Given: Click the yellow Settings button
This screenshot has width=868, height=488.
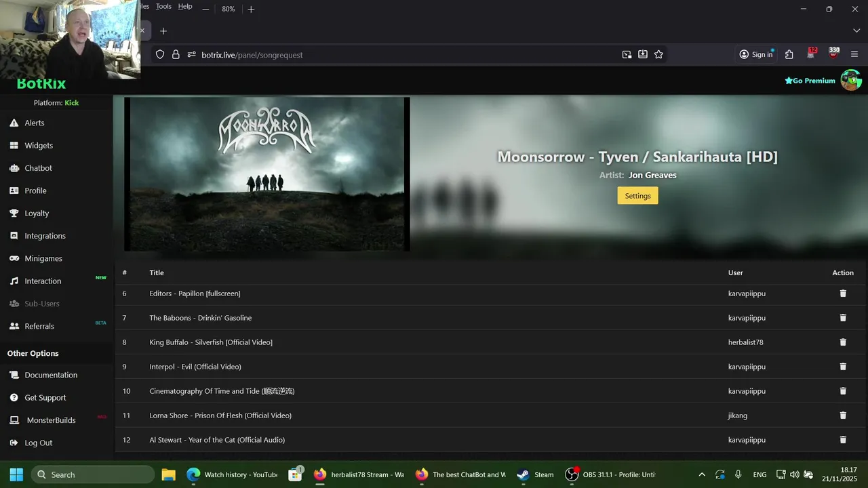Looking at the screenshot, I should point(637,196).
